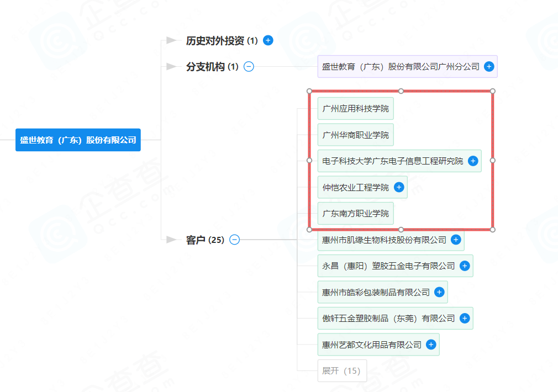Collapse 客户 (25) using its minus icon
Screen dimensions: 558x392
(x=234, y=240)
